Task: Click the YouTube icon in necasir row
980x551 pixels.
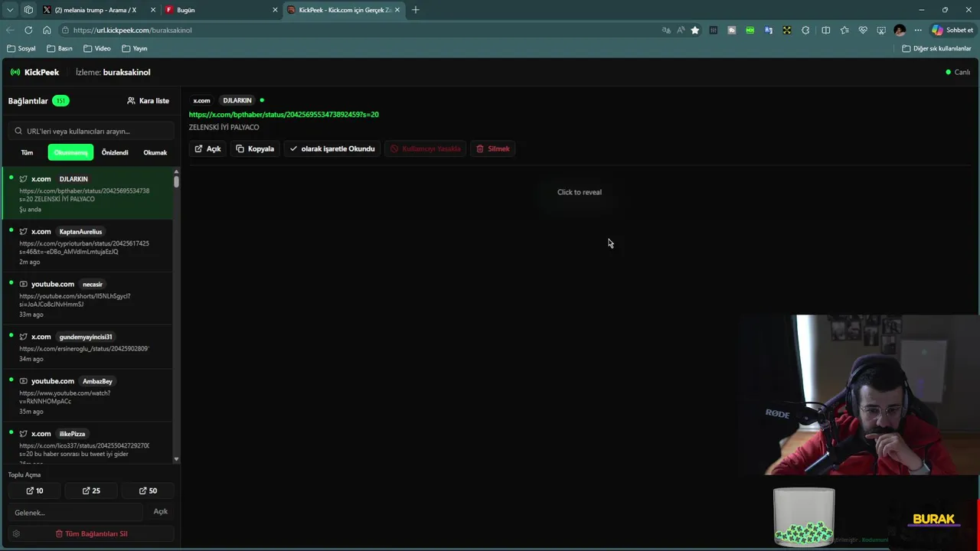Action: (x=24, y=284)
